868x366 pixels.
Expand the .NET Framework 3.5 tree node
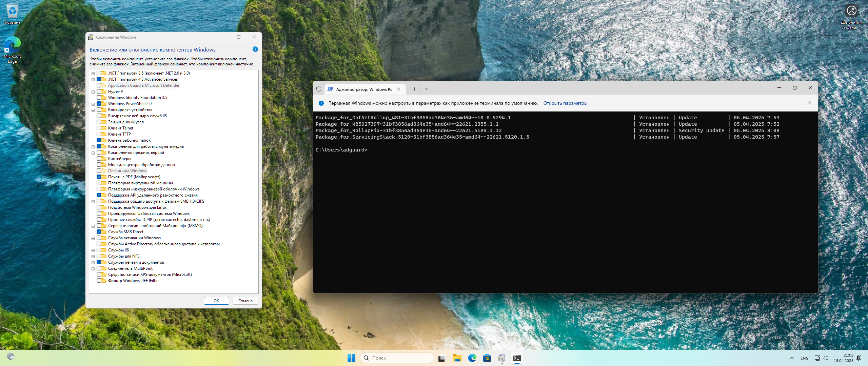pos(93,73)
